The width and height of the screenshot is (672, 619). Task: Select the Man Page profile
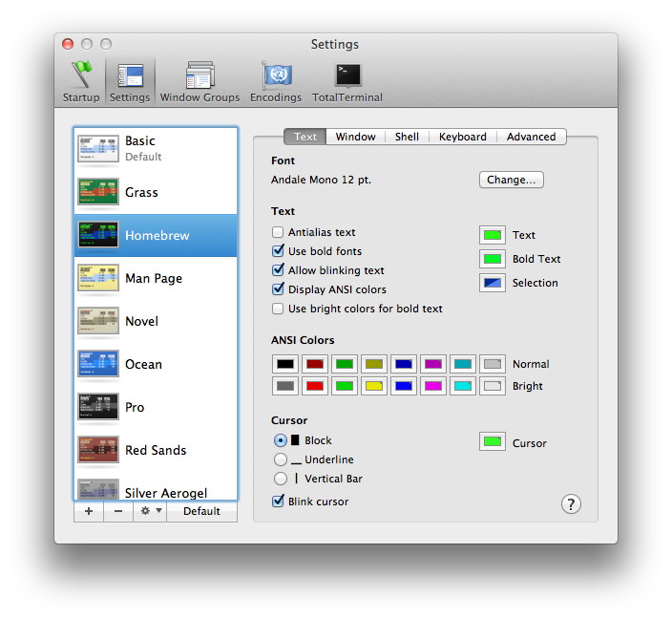tap(156, 278)
